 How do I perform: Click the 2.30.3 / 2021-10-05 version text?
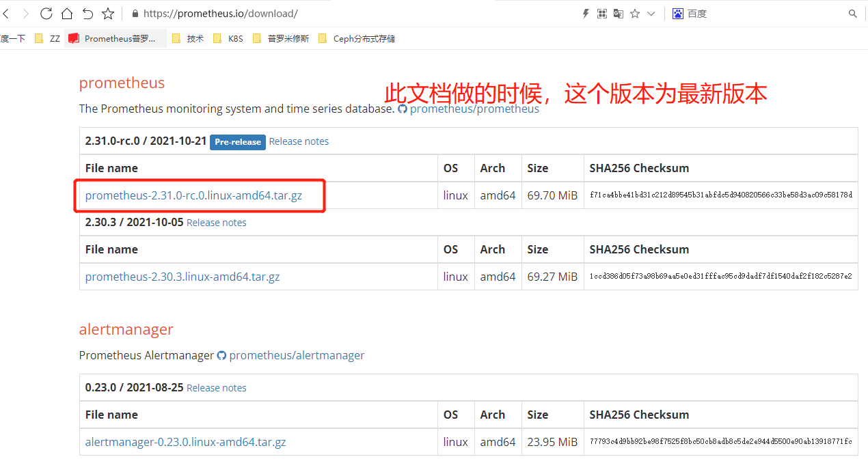pos(134,222)
